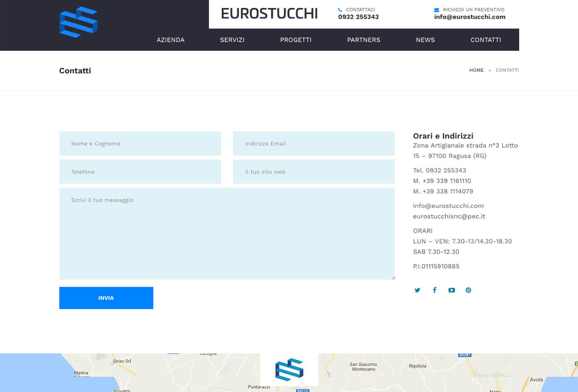Open the News menu item
The width and height of the screenshot is (578, 392).
coord(425,40)
